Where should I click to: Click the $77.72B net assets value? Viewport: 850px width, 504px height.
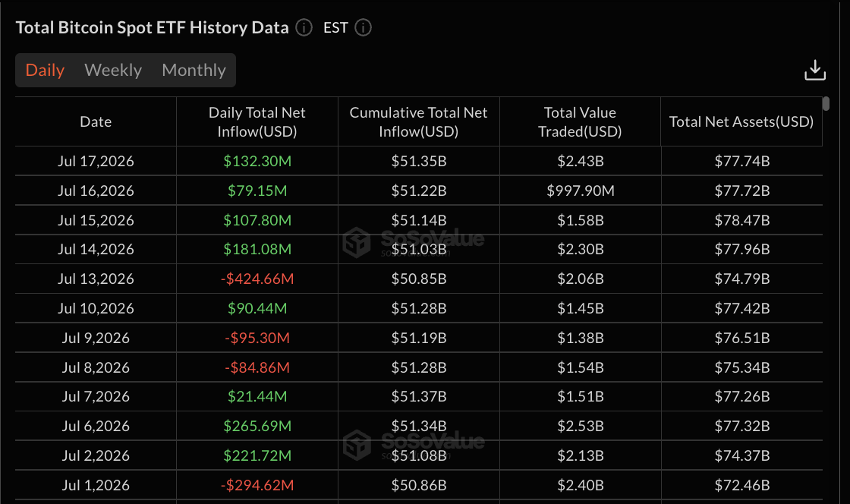coord(742,191)
